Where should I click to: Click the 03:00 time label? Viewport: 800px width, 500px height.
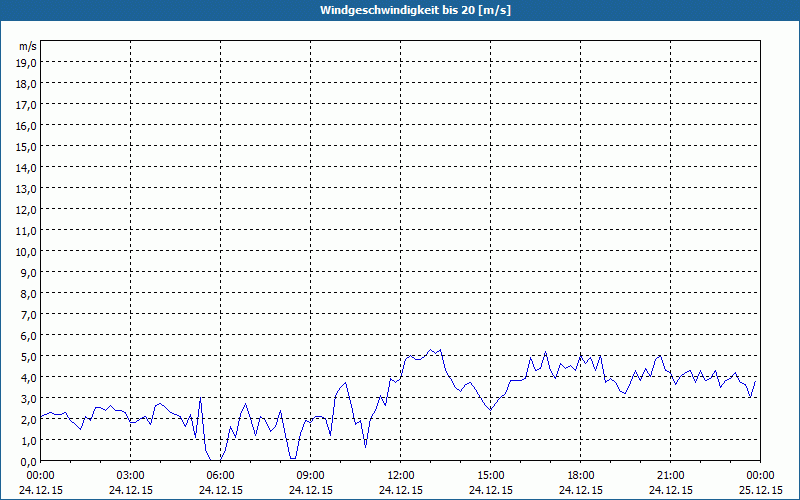131,476
